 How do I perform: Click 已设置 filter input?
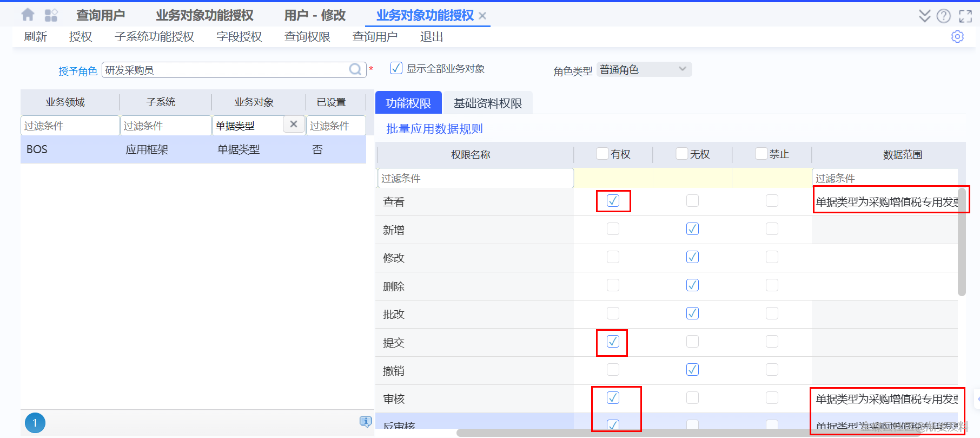tap(336, 126)
